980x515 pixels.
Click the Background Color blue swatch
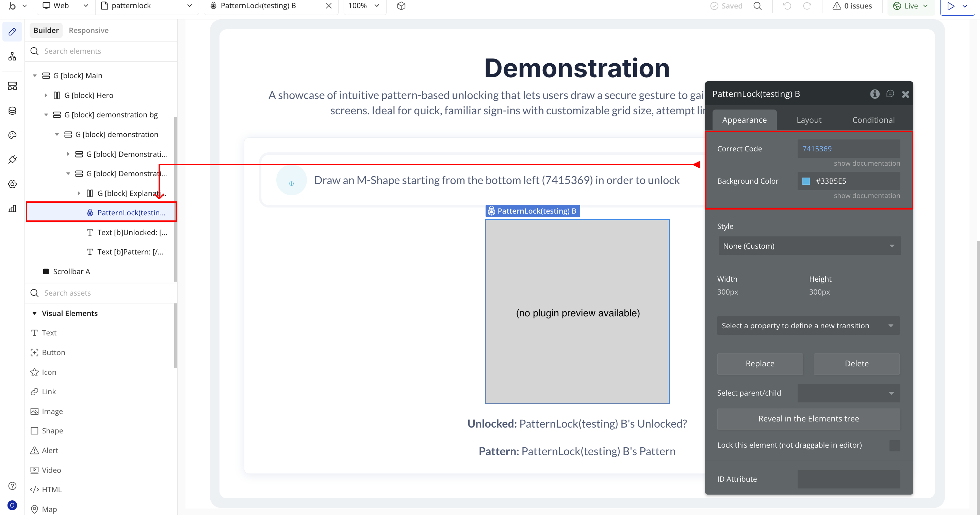[x=806, y=181]
